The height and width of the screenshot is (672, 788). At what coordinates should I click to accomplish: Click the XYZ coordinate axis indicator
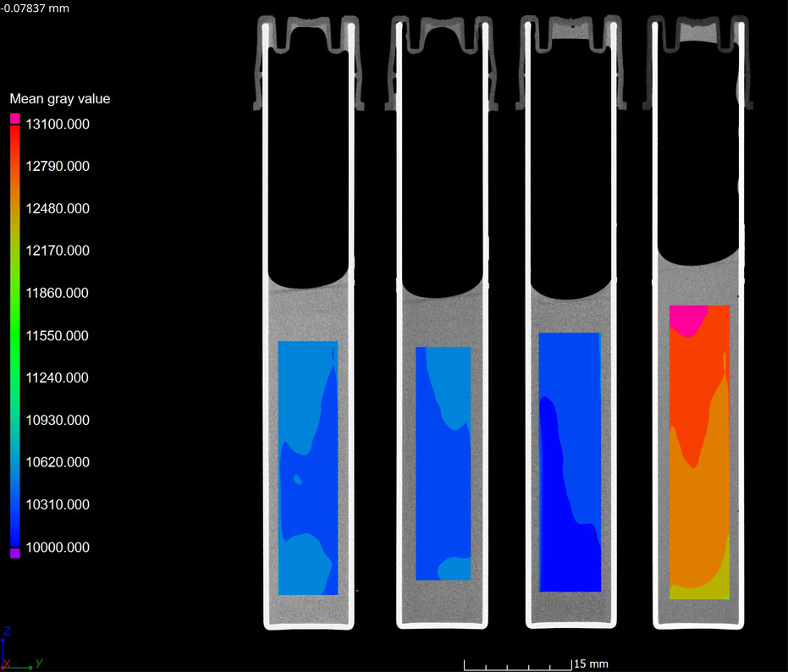pos(22,649)
